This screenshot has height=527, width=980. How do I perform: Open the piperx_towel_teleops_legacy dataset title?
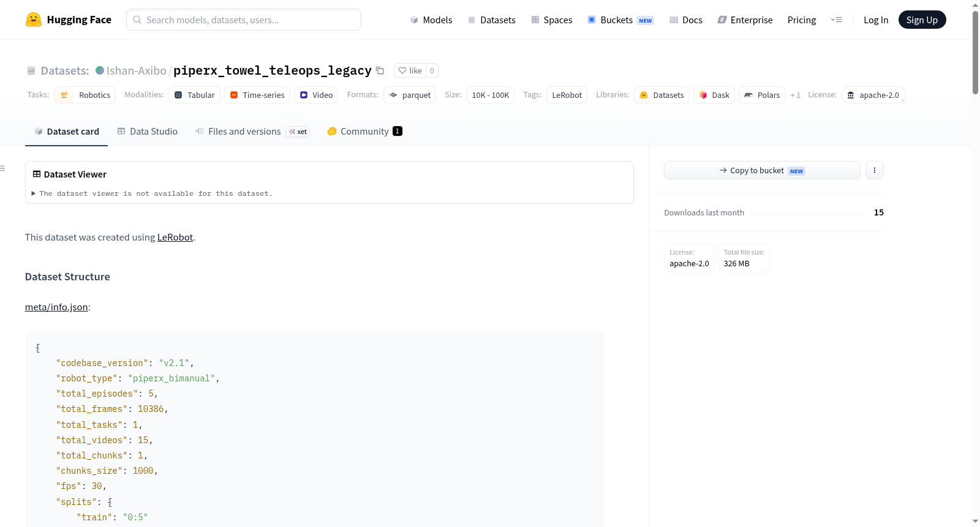273,70
